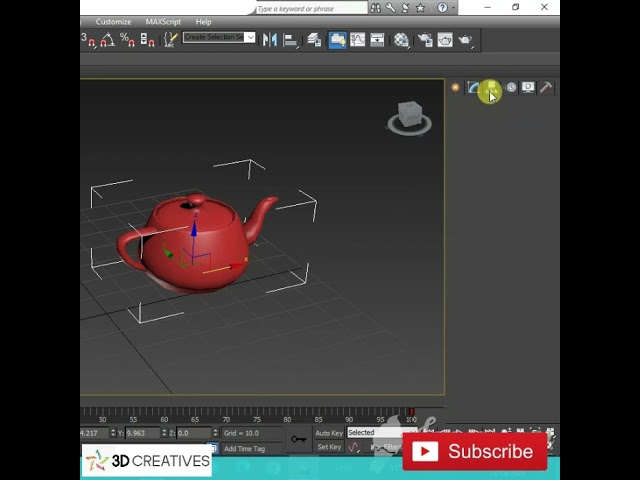Switch to the Hierarchy command panel tab

click(x=492, y=87)
